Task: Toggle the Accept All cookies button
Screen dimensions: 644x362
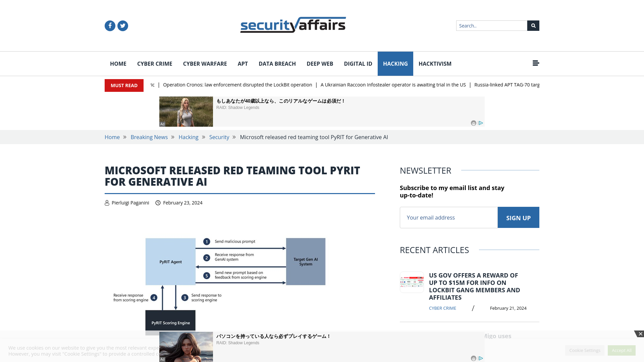Action: (x=622, y=350)
